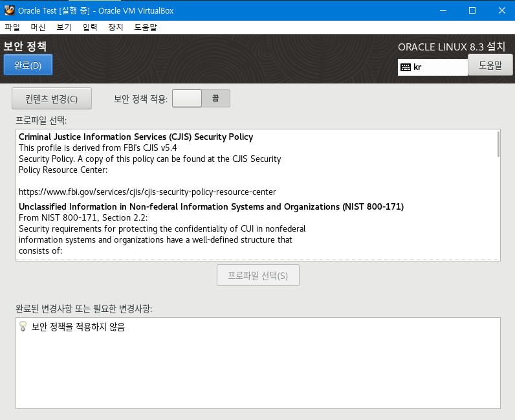Click the 완료된 변경사항 또는 필요한 변경사항 label
Screen dimensions: 515x420
pos(83,309)
